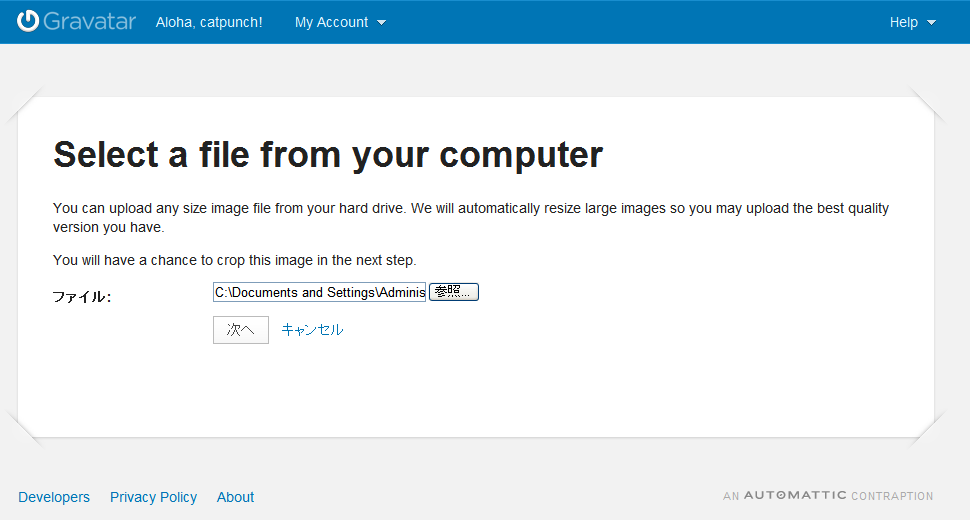Image resolution: width=970 pixels, height=520 pixels.
Task: Click the 参照... browse button
Action: [x=453, y=292]
